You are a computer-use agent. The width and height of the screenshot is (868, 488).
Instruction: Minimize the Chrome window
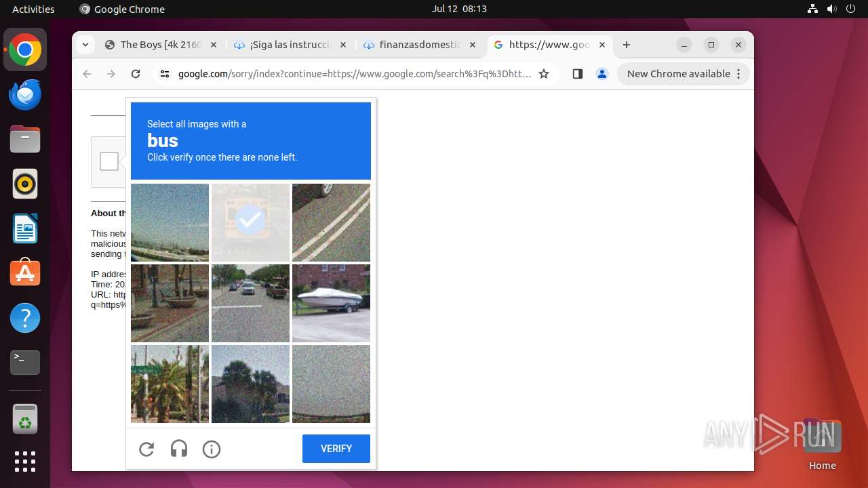tap(685, 45)
